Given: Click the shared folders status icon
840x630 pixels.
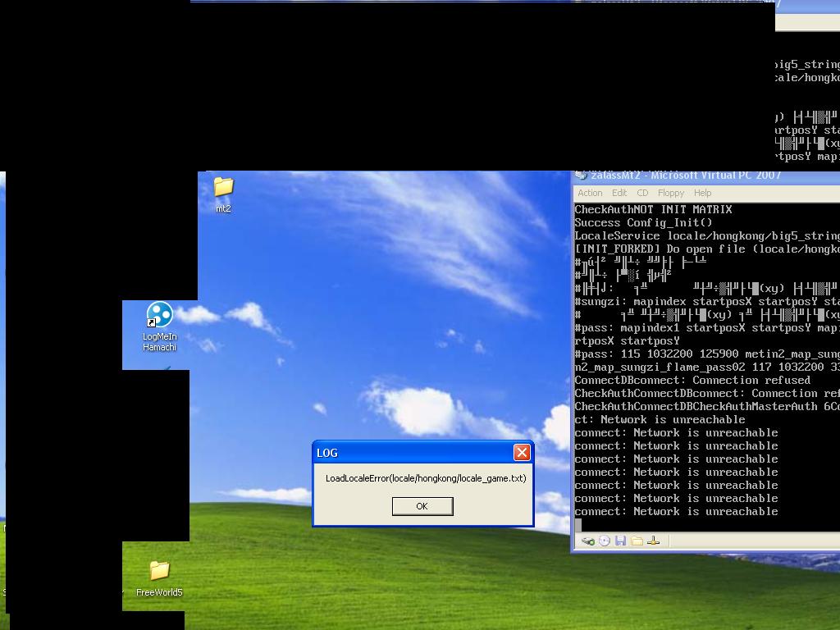Looking at the screenshot, I should pyautogui.click(x=637, y=541).
